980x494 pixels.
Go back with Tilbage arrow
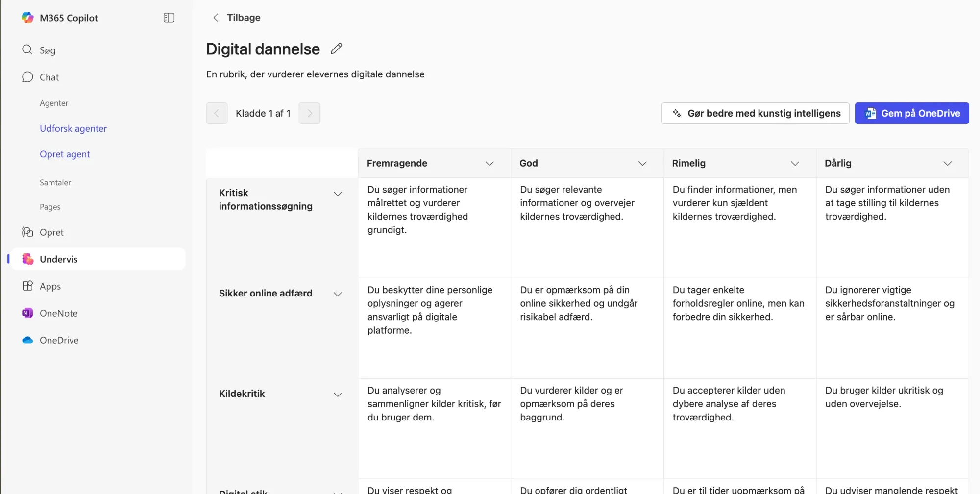(x=216, y=18)
